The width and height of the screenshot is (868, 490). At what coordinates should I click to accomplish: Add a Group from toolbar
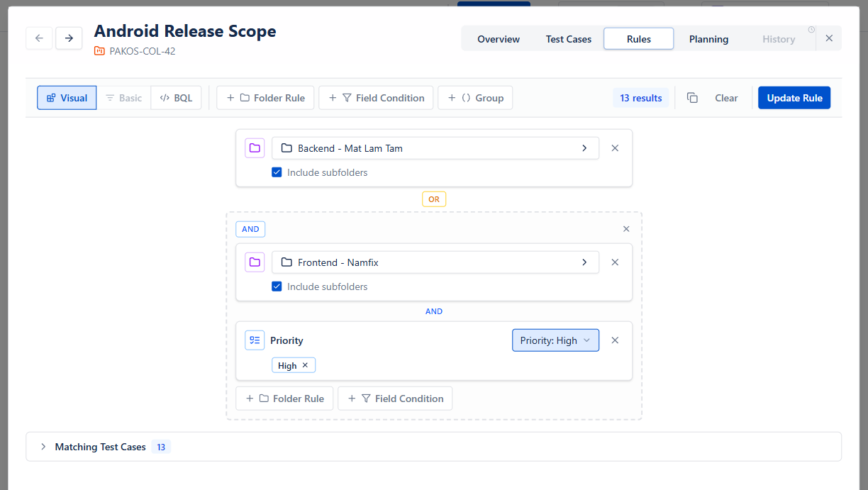coord(475,98)
